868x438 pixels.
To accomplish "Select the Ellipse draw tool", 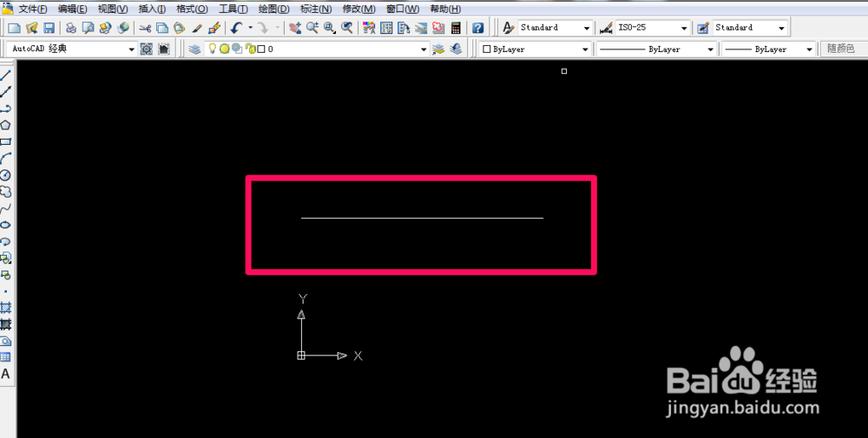I will (5, 226).
